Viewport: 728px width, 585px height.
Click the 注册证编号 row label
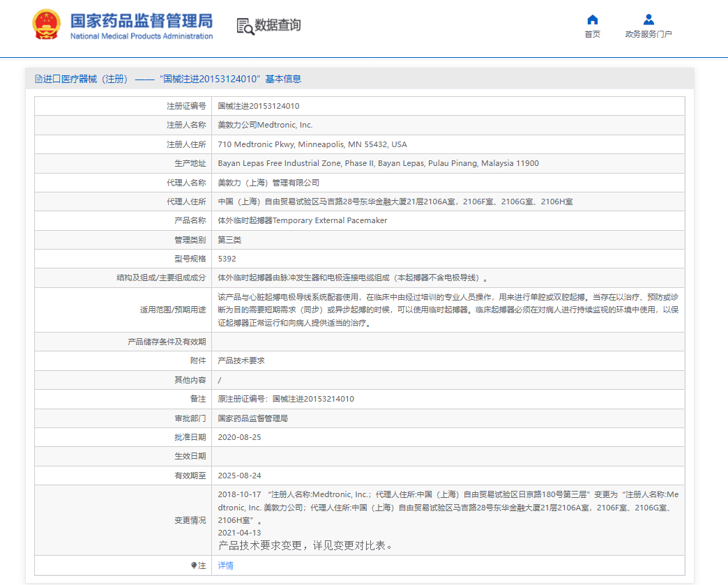(186, 106)
